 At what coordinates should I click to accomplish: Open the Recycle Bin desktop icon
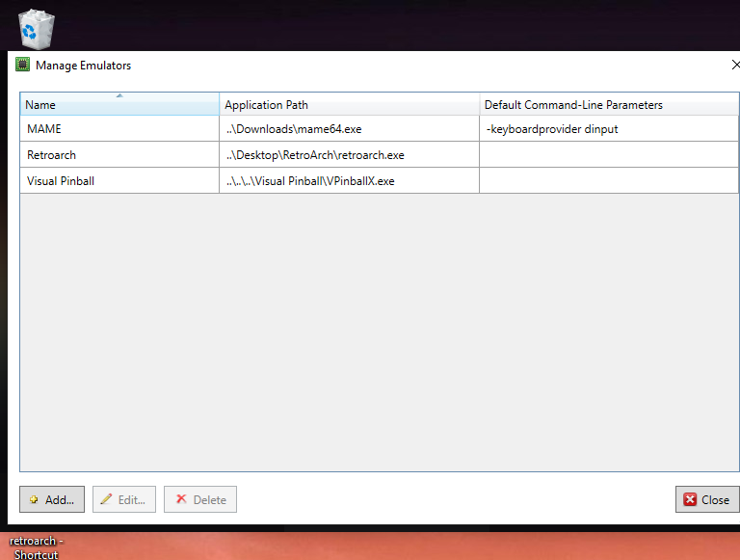click(x=37, y=28)
